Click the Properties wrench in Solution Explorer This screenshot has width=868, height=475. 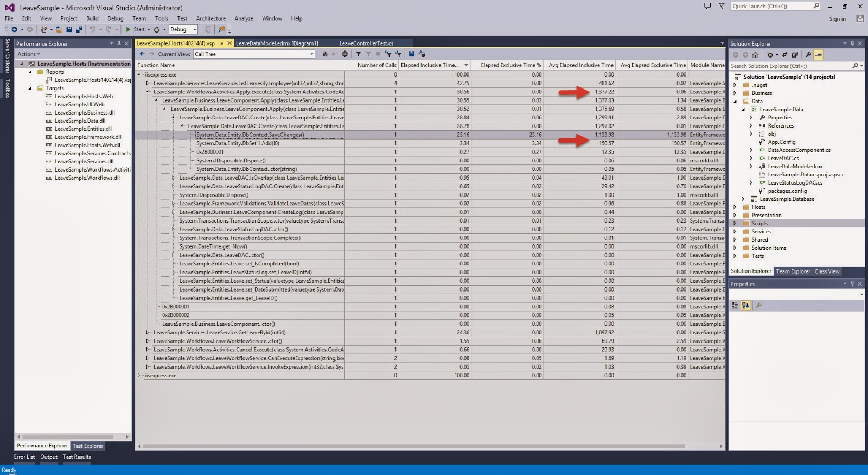[x=808, y=55]
